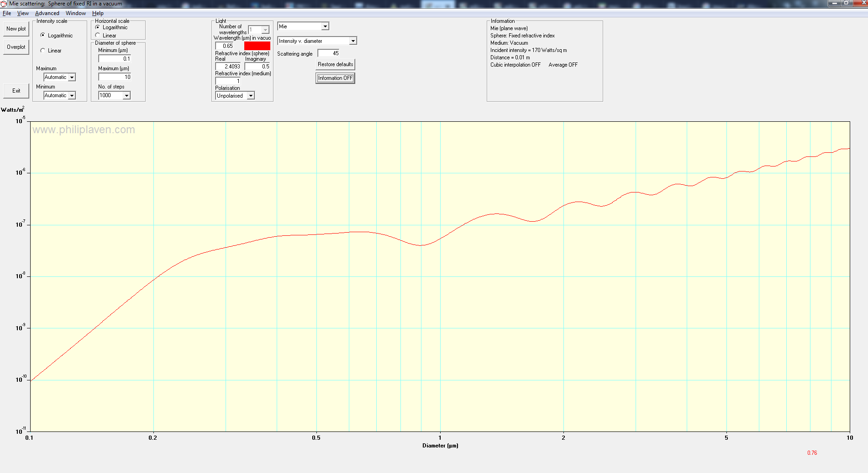Click the red wavelength color swatch

257,46
